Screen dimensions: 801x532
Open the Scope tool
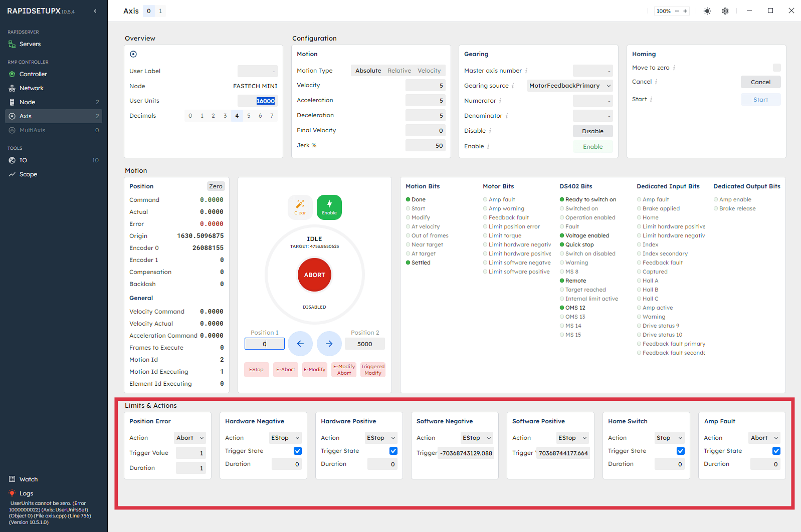coord(54,174)
